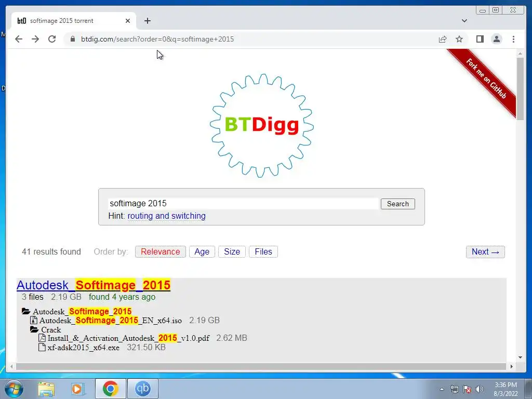
Task: Click the Search button
Action: click(397, 204)
